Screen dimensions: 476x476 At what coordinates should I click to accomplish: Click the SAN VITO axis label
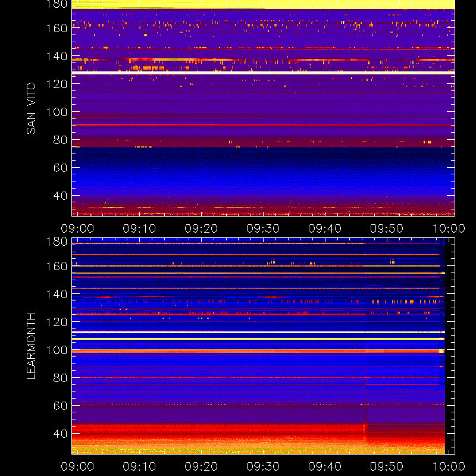click(31, 108)
